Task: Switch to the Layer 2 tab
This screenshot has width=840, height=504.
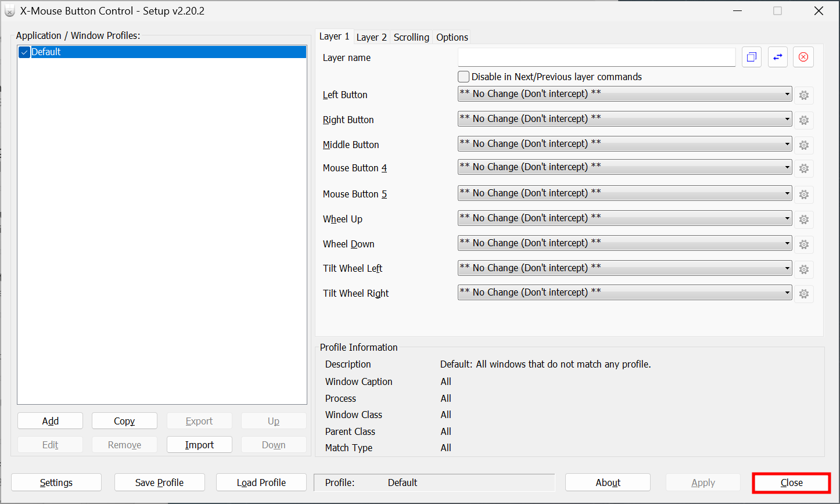Action: click(372, 37)
